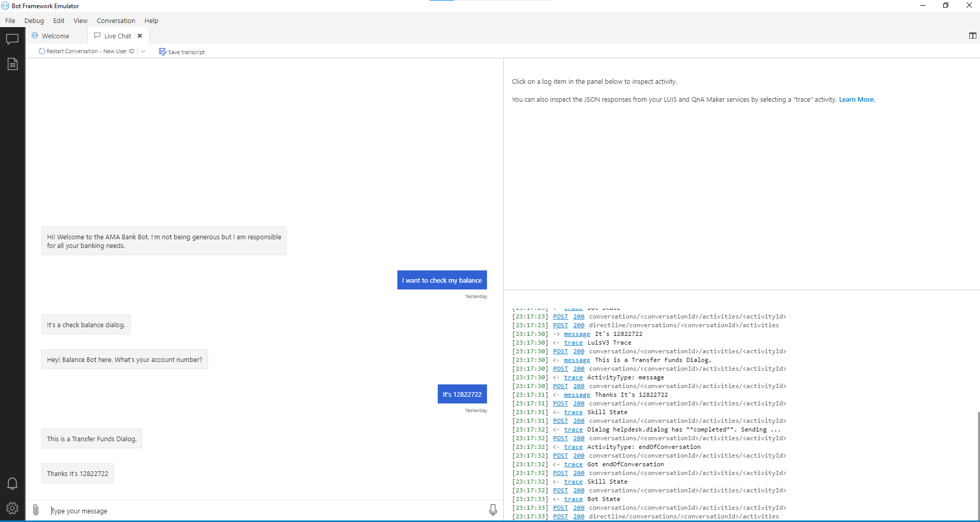Select the 'It's a check balance dialog.' message
Viewport: 980px width, 522px height.
[x=86, y=325]
